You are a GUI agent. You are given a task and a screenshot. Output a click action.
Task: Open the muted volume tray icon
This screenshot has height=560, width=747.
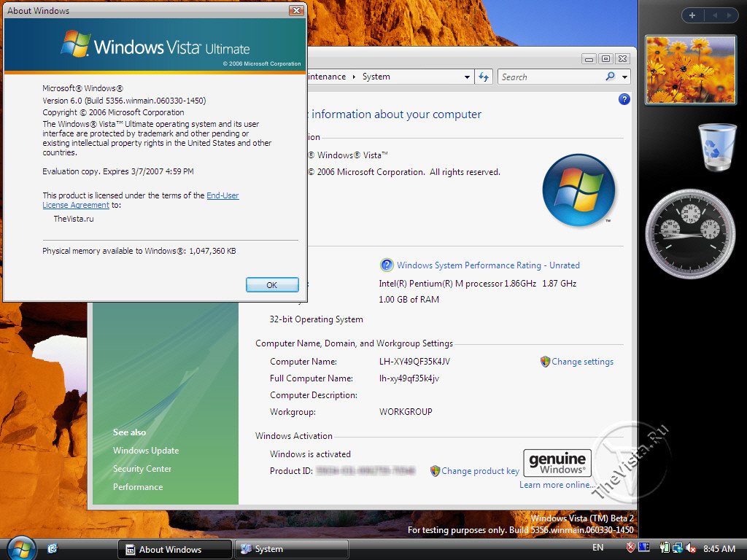[690, 548]
